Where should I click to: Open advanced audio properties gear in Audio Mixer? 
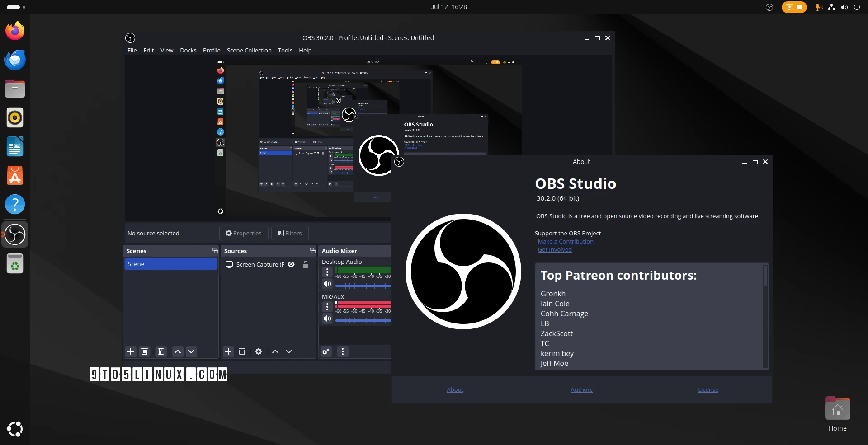point(326,351)
